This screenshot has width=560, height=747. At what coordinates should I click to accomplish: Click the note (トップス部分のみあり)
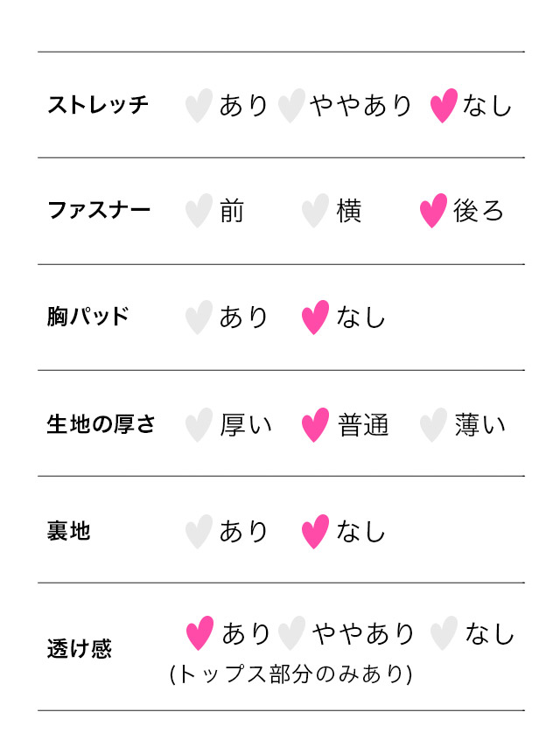coord(290,674)
